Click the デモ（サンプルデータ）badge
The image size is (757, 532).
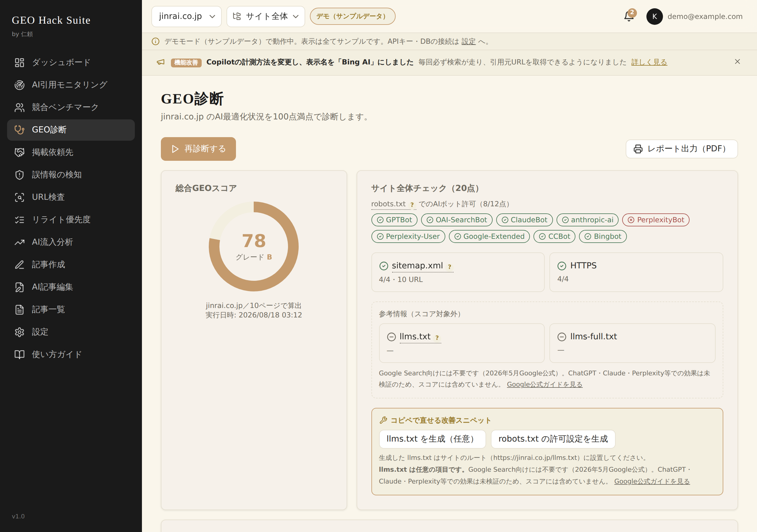click(352, 17)
